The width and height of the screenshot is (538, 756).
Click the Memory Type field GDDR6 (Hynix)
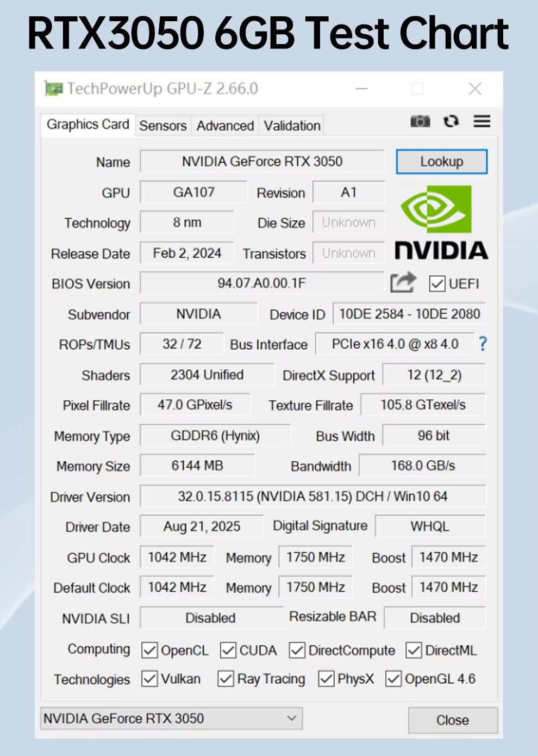[215, 436]
